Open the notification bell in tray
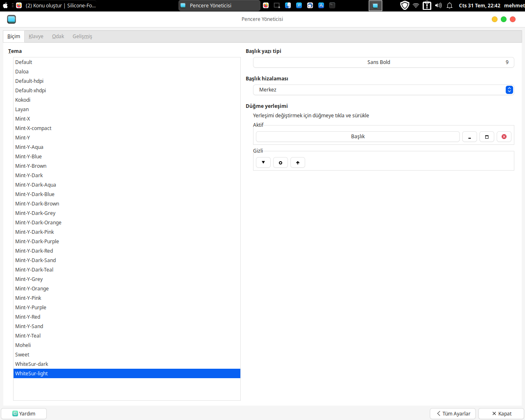The height and width of the screenshot is (420, 525). click(450, 5)
